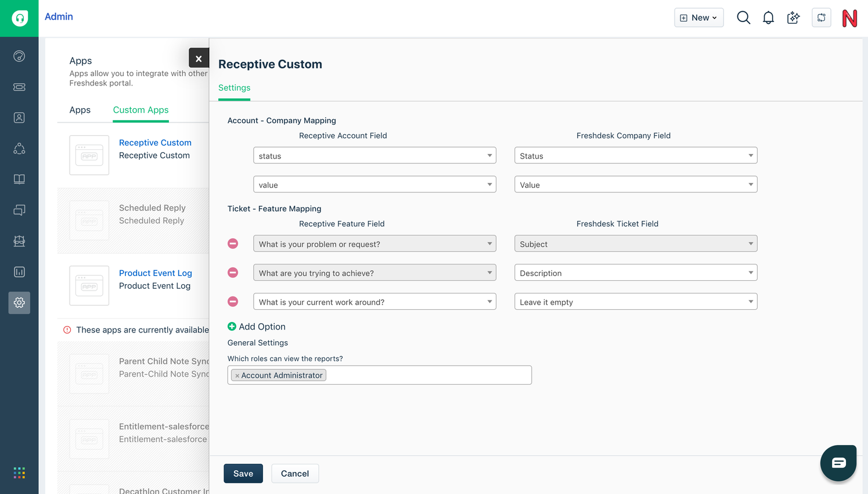Open the chat support bubble
The image size is (868, 494).
pos(838,463)
